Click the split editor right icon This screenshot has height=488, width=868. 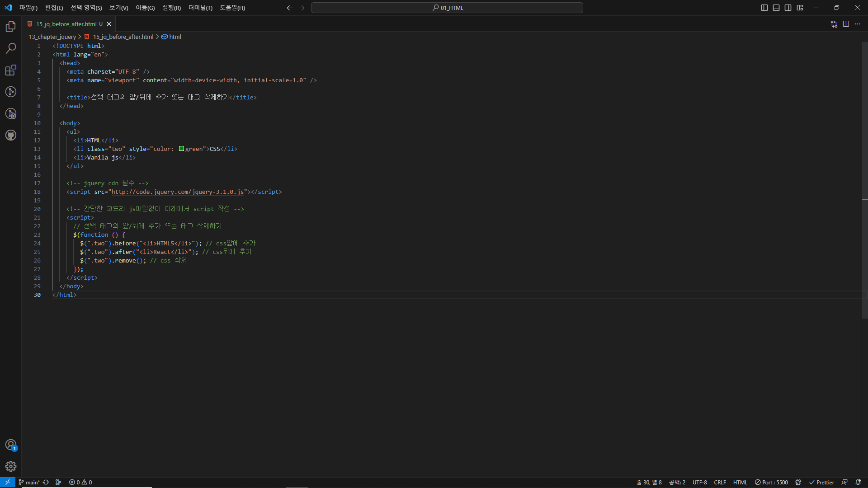coord(846,24)
